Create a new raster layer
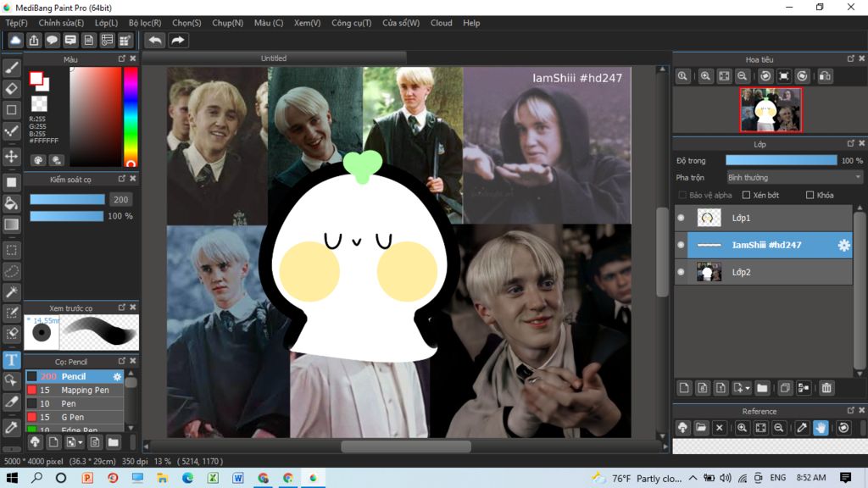This screenshot has width=868, height=488. (x=684, y=388)
